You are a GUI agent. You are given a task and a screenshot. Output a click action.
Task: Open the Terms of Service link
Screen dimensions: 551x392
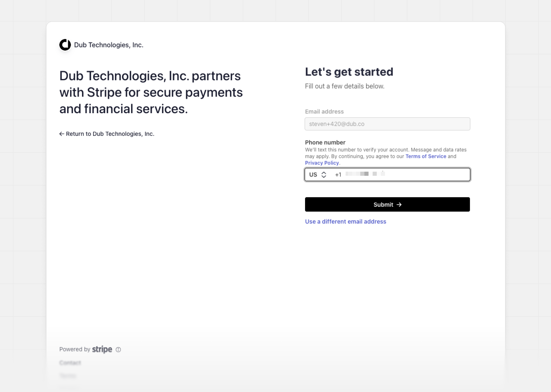(x=426, y=156)
